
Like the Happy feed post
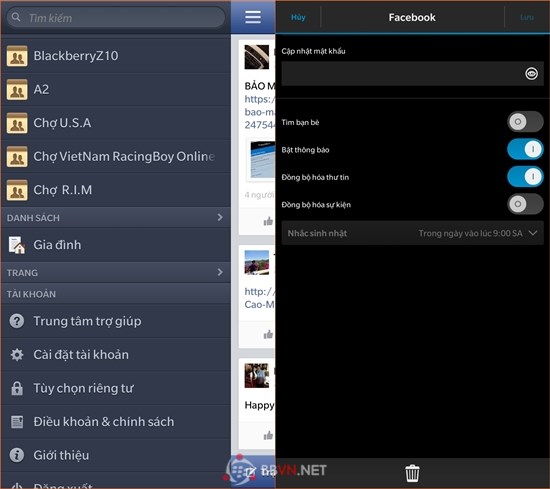coord(268,435)
